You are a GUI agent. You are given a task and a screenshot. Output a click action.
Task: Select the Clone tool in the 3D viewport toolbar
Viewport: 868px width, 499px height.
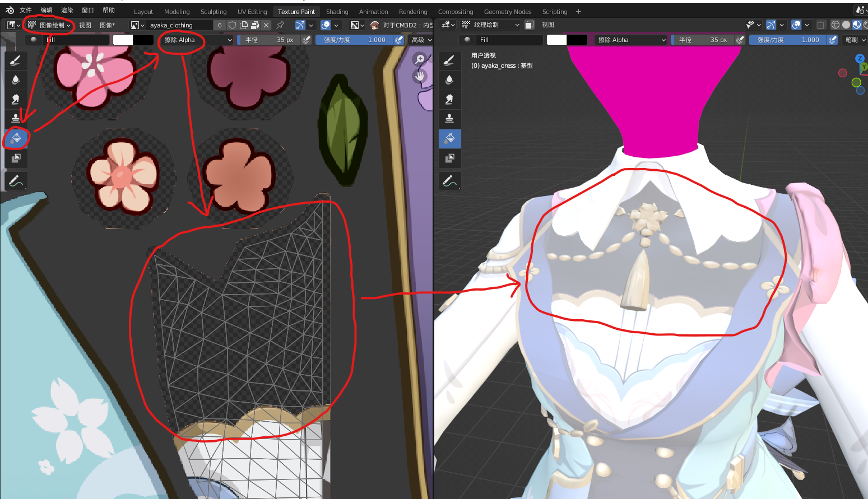click(449, 118)
